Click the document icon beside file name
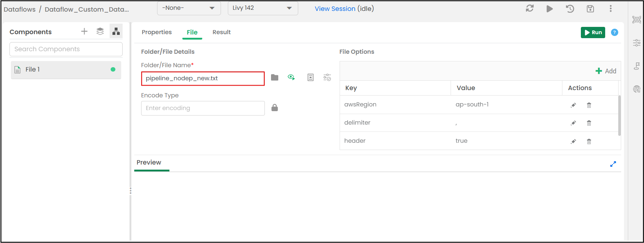Screen dimensions: 644x243 point(311,77)
